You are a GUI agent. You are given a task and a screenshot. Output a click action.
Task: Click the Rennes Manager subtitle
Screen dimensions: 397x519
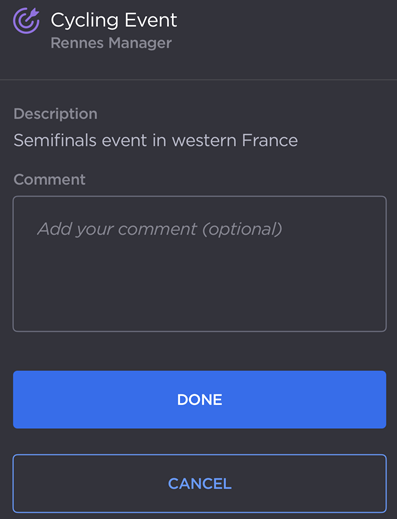point(111,43)
